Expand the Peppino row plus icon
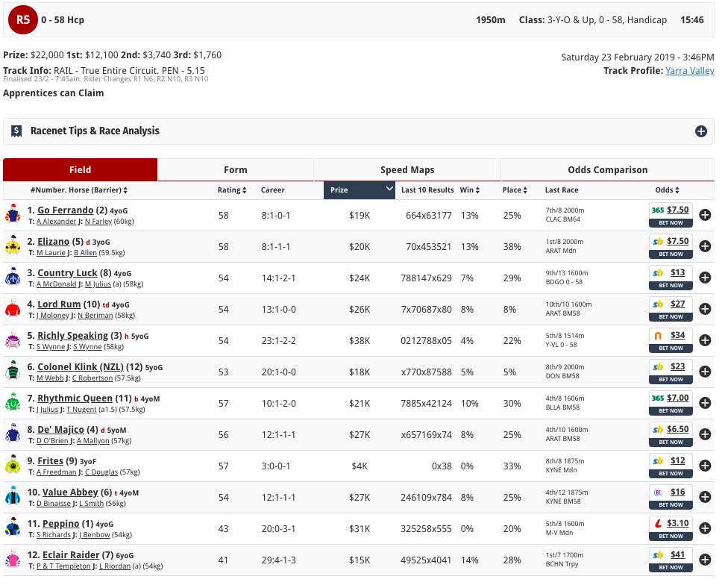725x588 pixels. coord(705,528)
